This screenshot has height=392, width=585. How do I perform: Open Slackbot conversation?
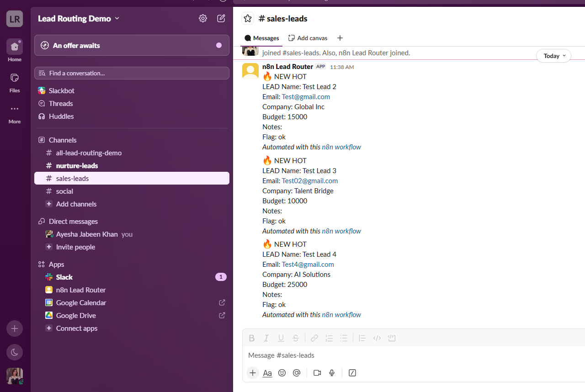(x=132, y=90)
